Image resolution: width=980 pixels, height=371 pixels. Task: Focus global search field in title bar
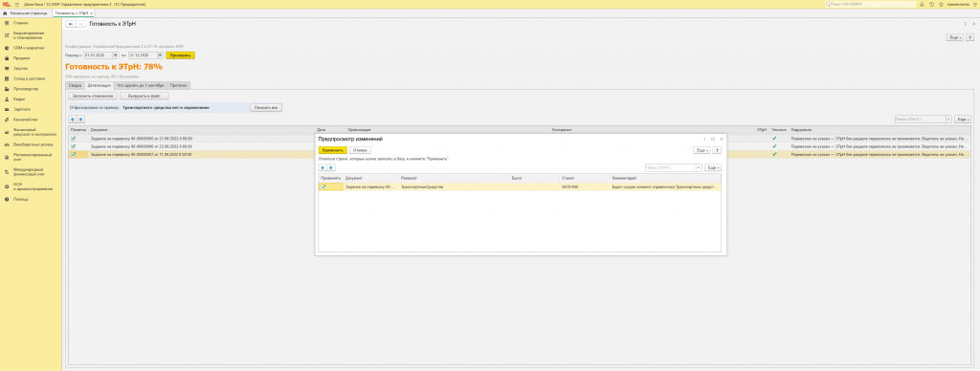(870, 4)
